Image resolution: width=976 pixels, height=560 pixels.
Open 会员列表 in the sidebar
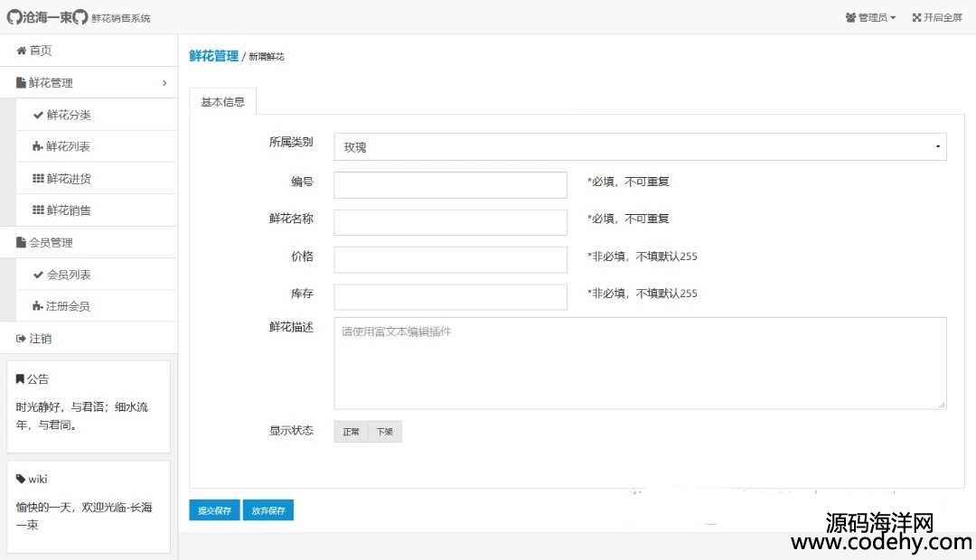(69, 275)
